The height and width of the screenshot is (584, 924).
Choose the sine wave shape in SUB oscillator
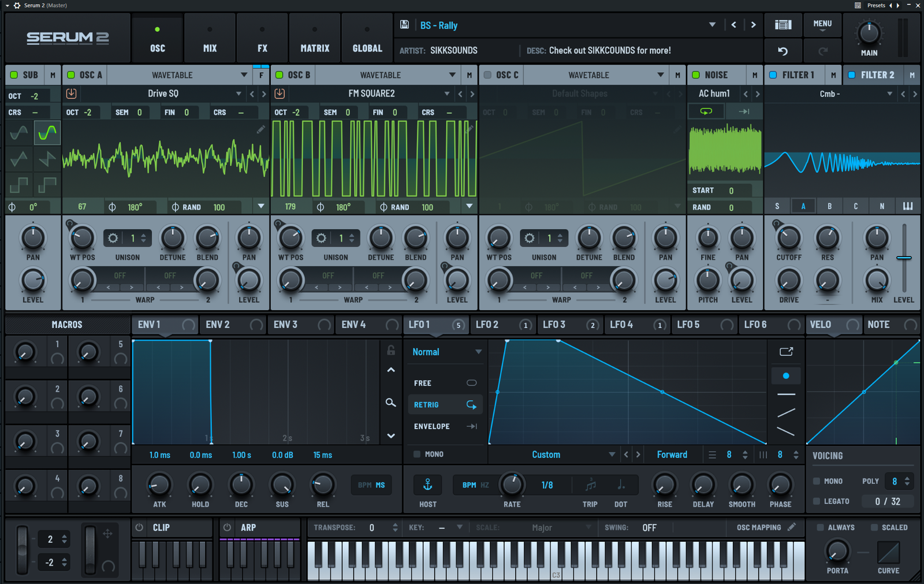(18, 133)
